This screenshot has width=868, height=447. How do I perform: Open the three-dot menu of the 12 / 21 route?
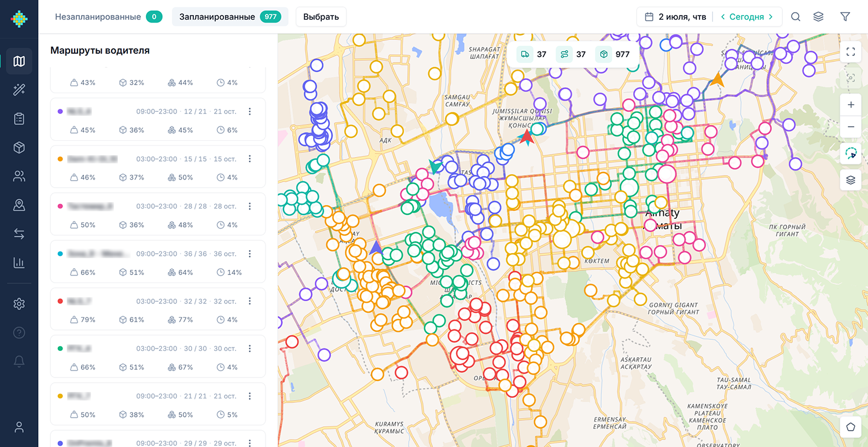pos(250,111)
